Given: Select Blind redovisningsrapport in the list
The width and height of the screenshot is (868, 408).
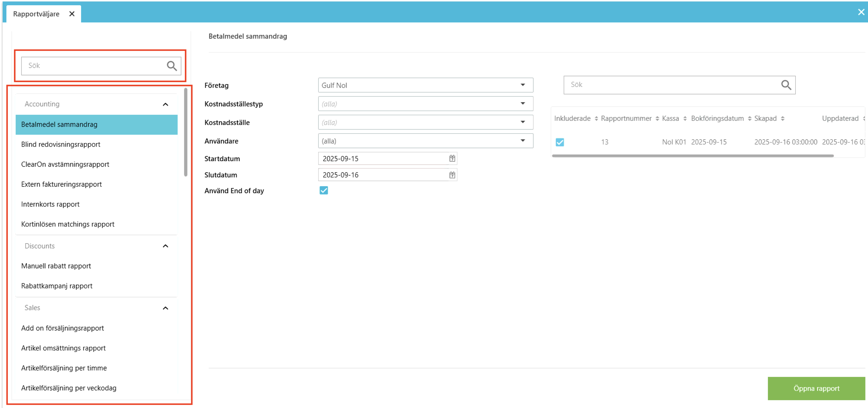Looking at the screenshot, I should (61, 144).
